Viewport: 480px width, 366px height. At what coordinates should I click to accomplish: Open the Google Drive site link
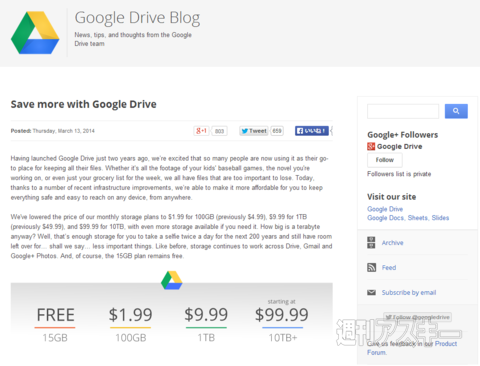pos(385,209)
